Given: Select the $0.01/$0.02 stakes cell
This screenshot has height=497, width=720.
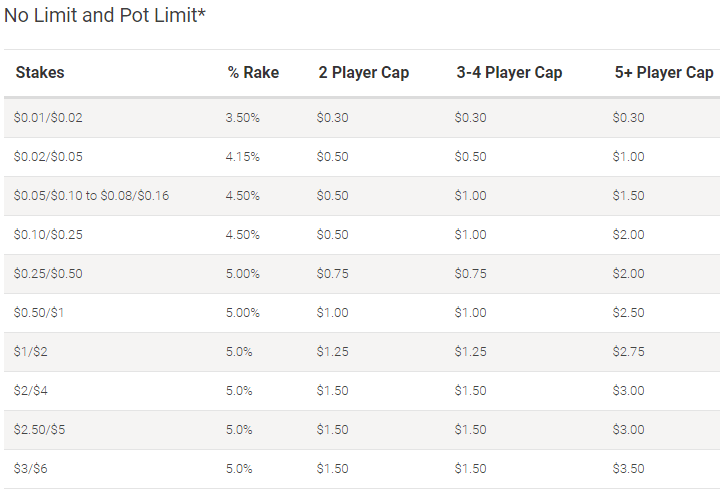Looking at the screenshot, I should [x=48, y=118].
